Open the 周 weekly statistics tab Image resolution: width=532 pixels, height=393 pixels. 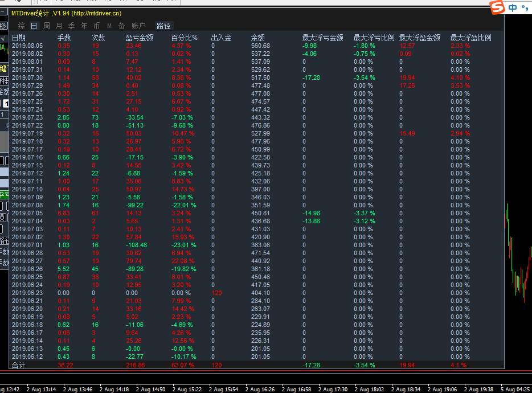point(47,26)
